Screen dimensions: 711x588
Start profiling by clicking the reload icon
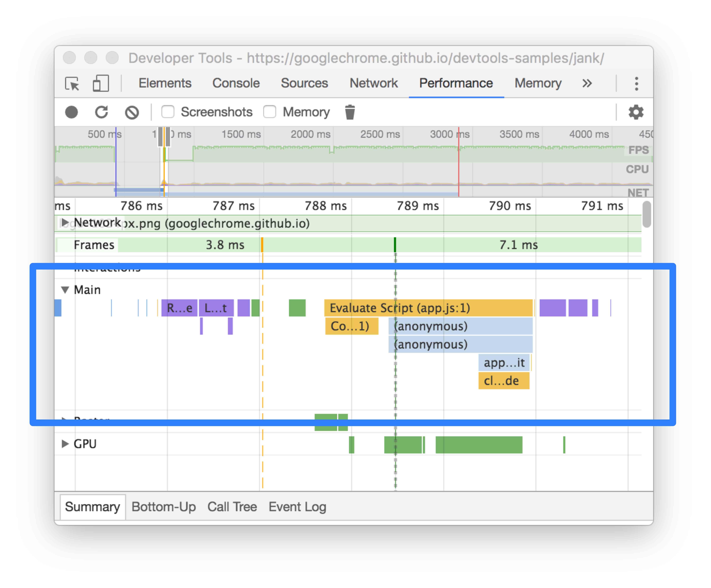click(x=102, y=112)
